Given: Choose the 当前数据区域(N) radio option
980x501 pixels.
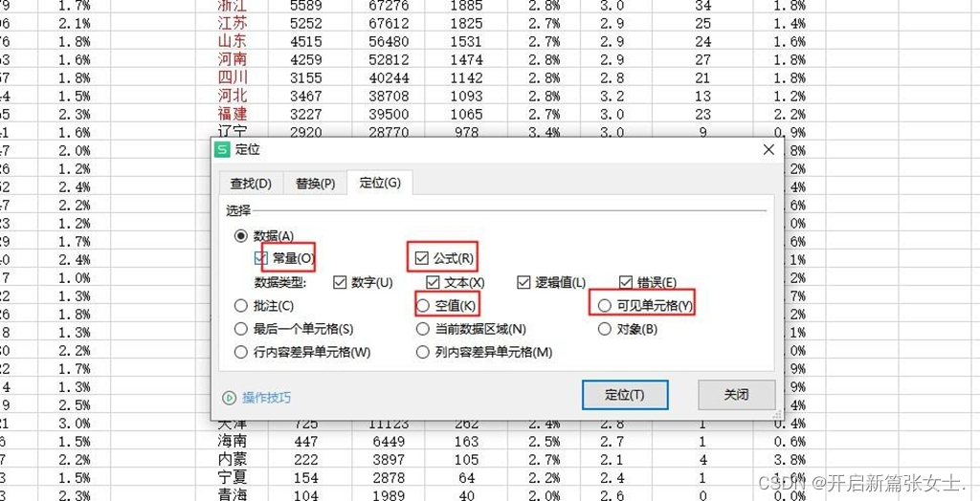Looking at the screenshot, I should click(x=423, y=329).
